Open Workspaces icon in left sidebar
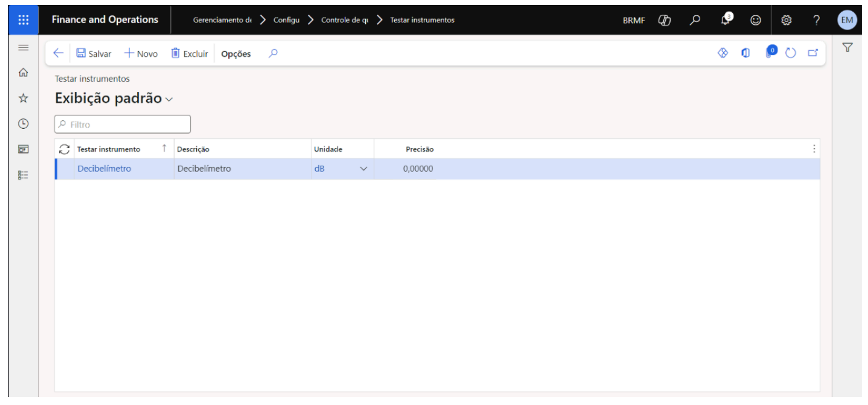The width and height of the screenshot is (868, 405). coord(23,149)
